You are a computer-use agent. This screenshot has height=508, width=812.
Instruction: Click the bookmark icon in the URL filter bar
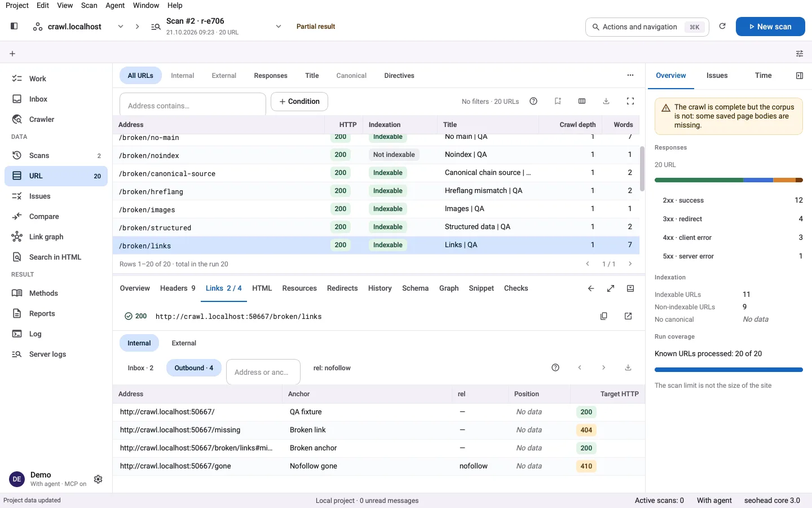[558, 102]
